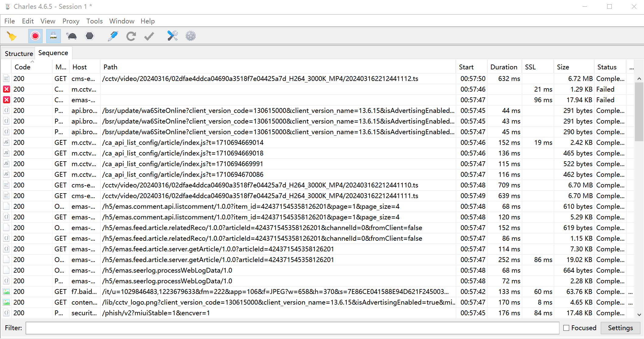The width and height of the screenshot is (644, 339).
Task: Click the filter Settings button
Action: tap(620, 328)
